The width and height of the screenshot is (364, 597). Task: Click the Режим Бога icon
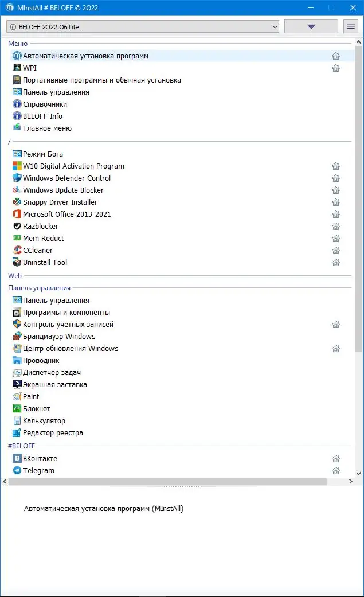(x=17, y=154)
